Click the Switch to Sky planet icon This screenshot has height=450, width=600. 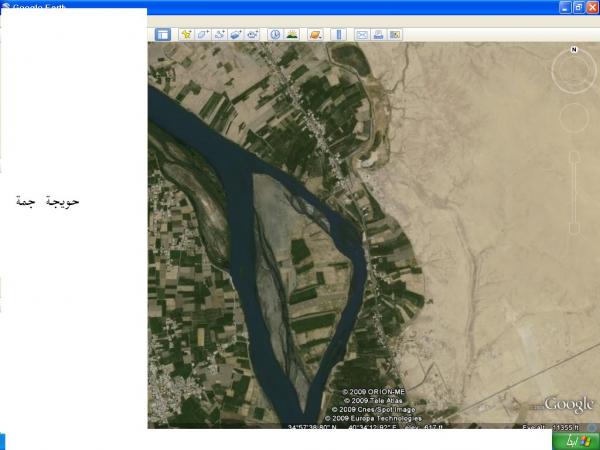pos(315,34)
